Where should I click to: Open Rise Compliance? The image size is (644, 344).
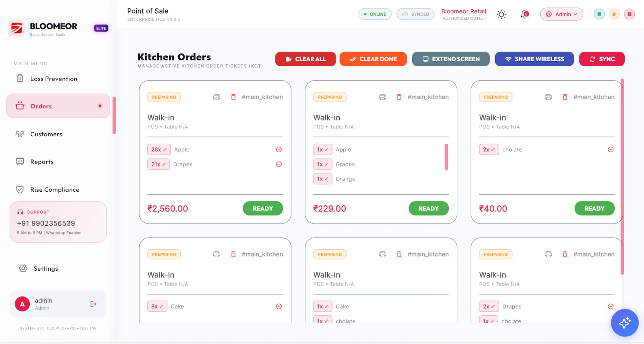(58, 190)
